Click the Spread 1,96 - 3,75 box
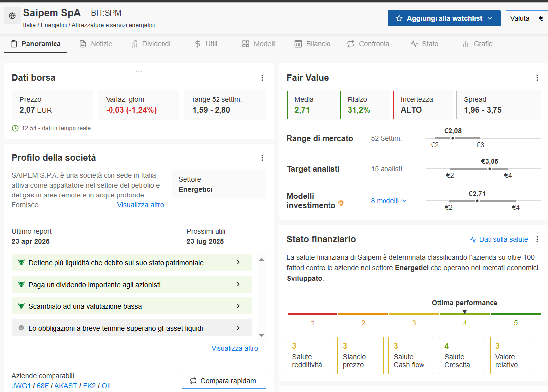 click(x=498, y=105)
